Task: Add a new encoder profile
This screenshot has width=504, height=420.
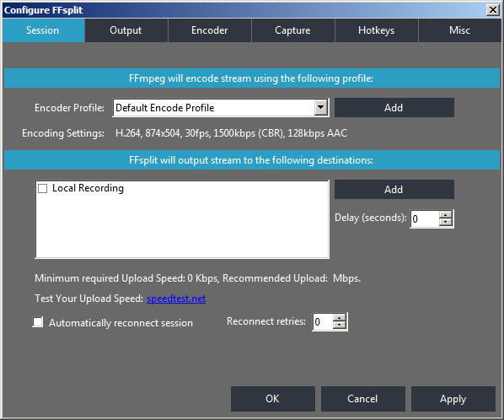Action: click(x=394, y=107)
